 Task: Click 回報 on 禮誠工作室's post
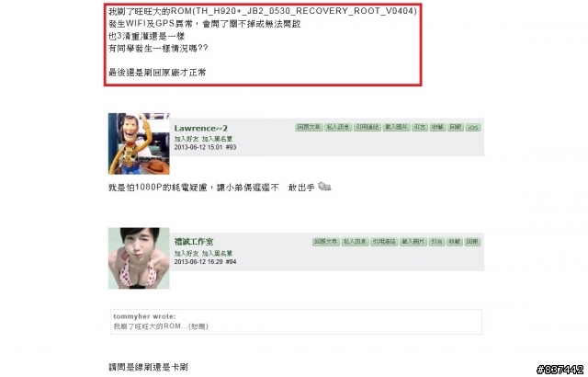click(x=472, y=242)
